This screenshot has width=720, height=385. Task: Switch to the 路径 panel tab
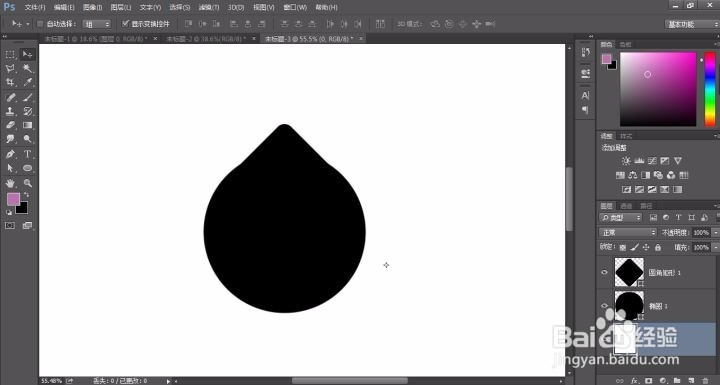pos(647,206)
